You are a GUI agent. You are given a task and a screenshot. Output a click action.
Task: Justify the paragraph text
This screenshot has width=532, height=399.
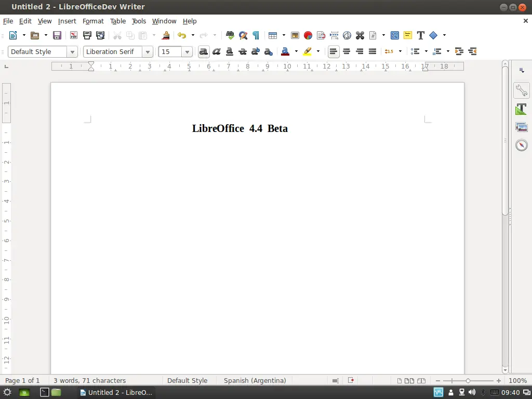pos(373,51)
